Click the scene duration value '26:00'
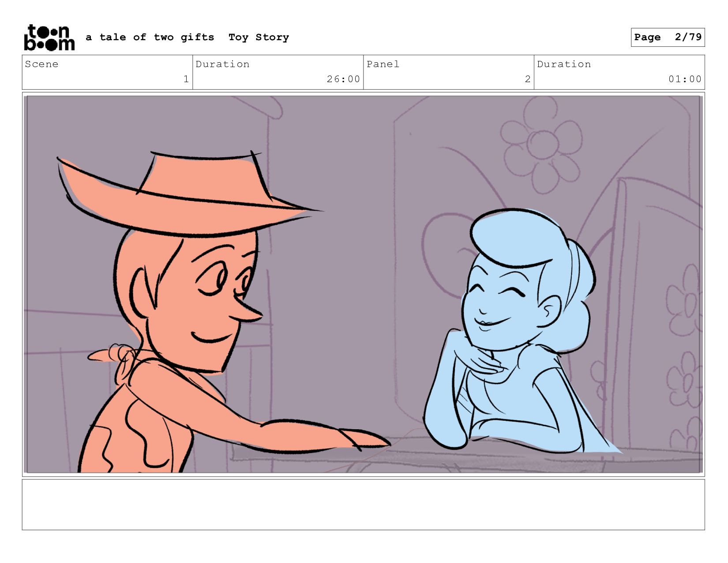Screen dimensions: 728x563 [x=343, y=79]
